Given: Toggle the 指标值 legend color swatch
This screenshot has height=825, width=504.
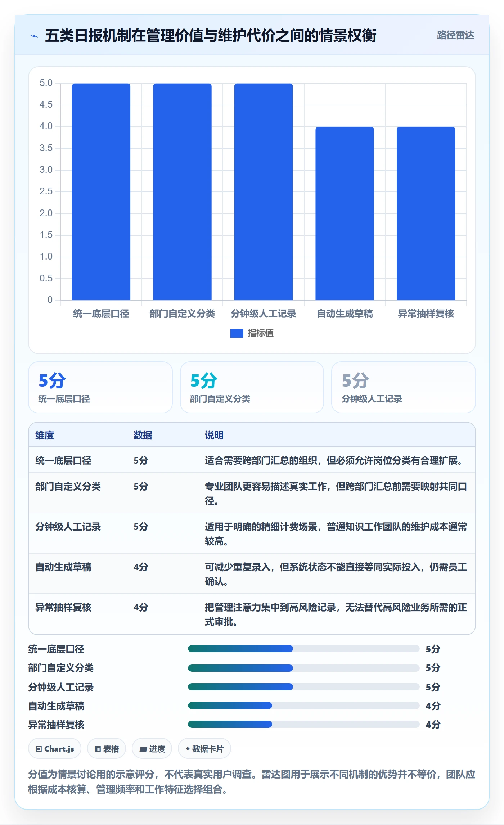Looking at the screenshot, I should 237,333.
